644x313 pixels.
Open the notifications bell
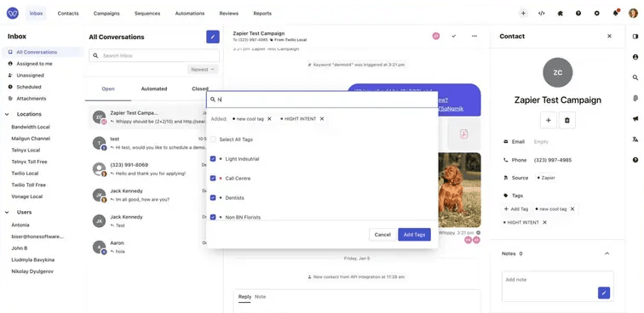[x=615, y=13]
